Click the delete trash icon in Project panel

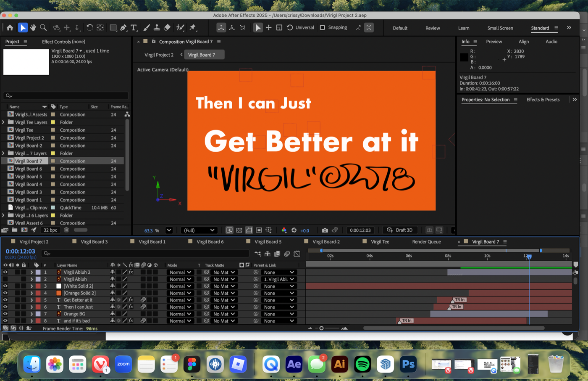click(66, 230)
